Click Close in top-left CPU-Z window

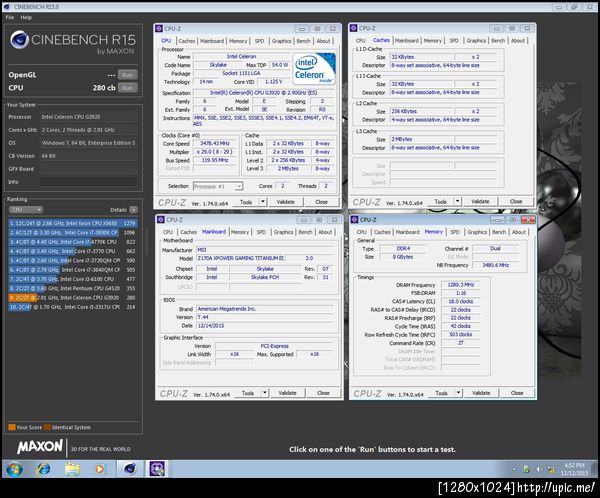point(321,202)
